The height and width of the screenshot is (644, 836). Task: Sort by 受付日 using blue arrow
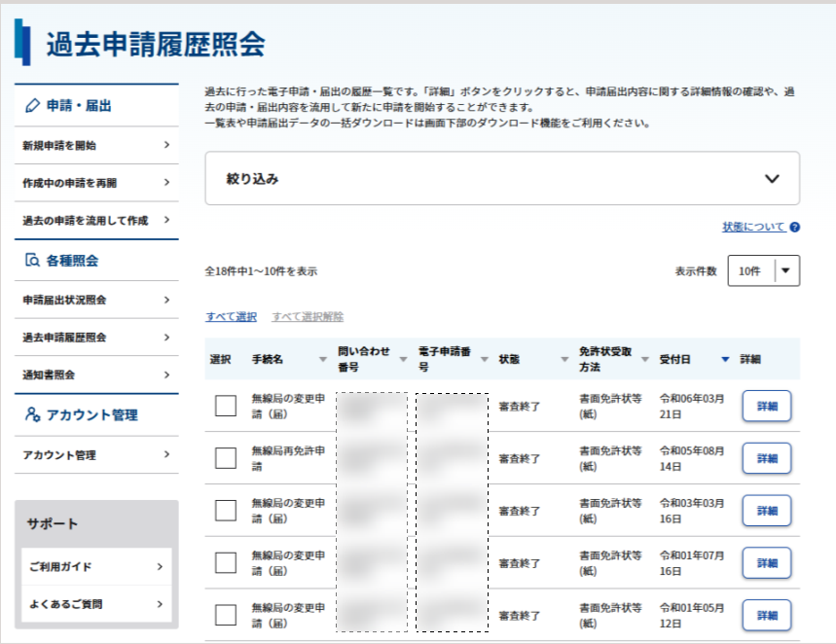pyautogui.click(x=725, y=359)
